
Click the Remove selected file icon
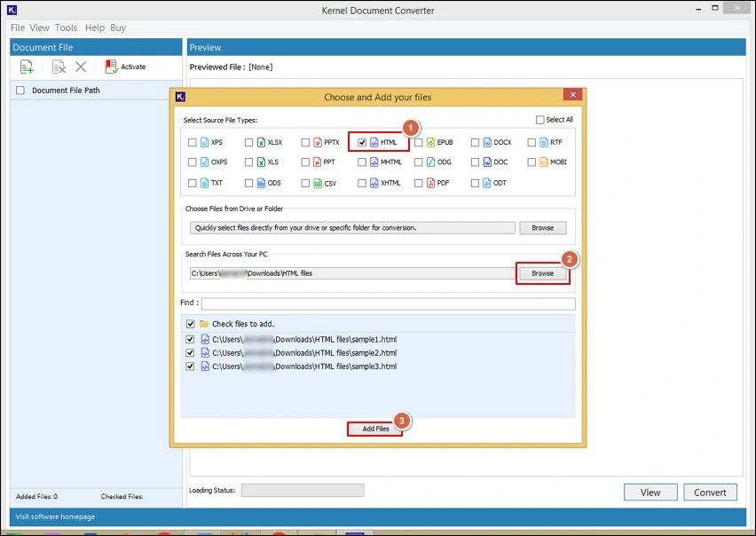tap(59, 67)
